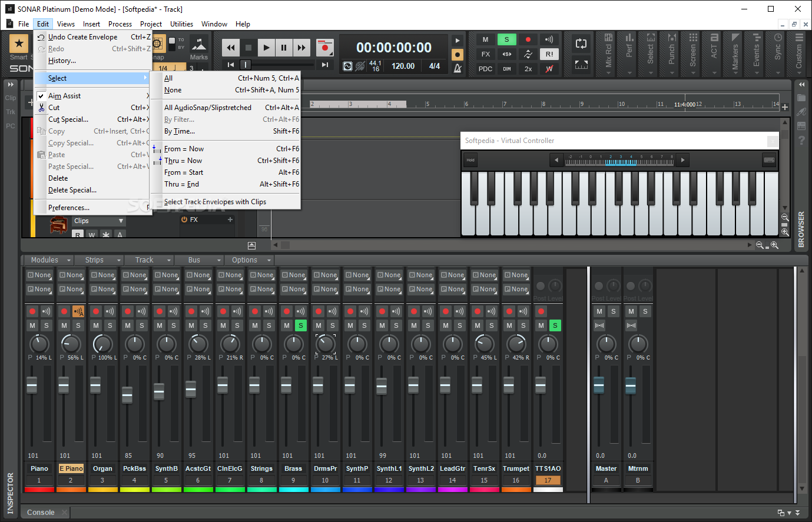Image resolution: width=812 pixels, height=522 pixels.
Task: Choose Select All from submenu
Action: 226,78
